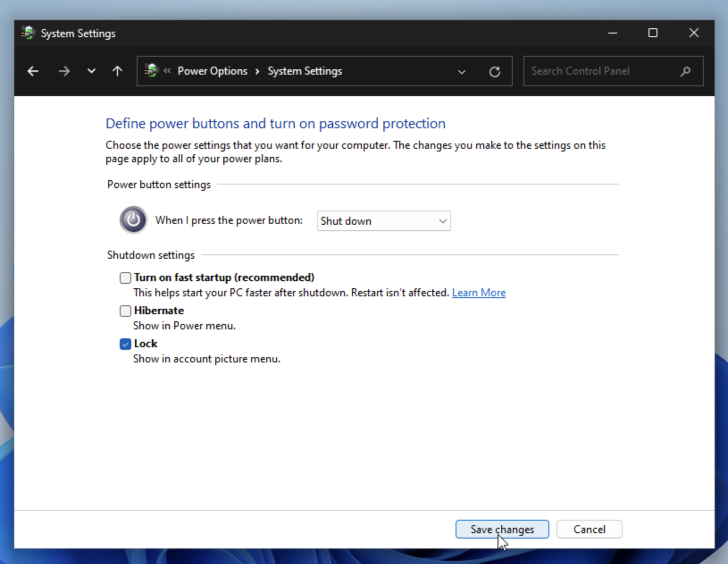This screenshot has height=564, width=728.
Task: Go up one level arrow
Action: click(117, 71)
